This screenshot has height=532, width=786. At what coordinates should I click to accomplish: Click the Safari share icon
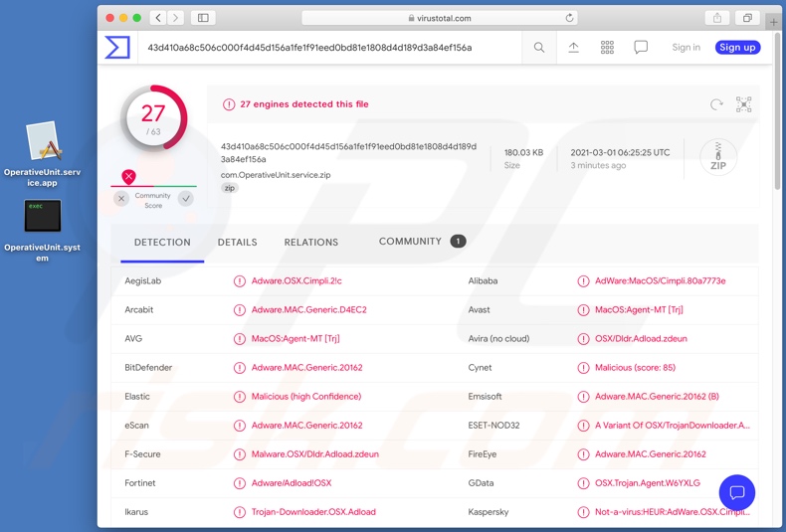pyautogui.click(x=717, y=18)
